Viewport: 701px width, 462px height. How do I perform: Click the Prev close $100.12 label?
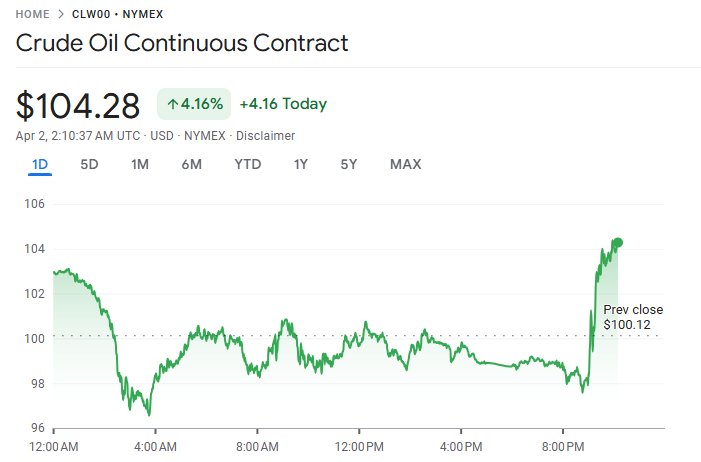tap(632, 318)
